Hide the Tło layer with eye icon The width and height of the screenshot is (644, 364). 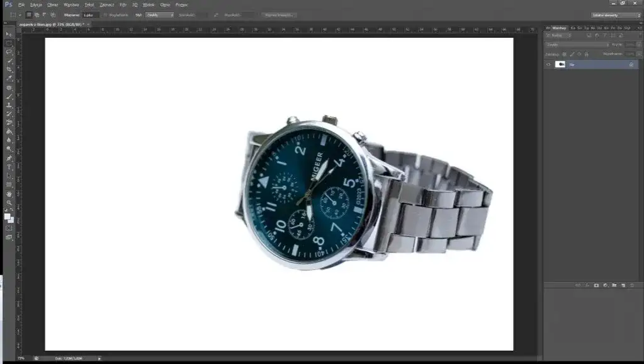coord(548,64)
